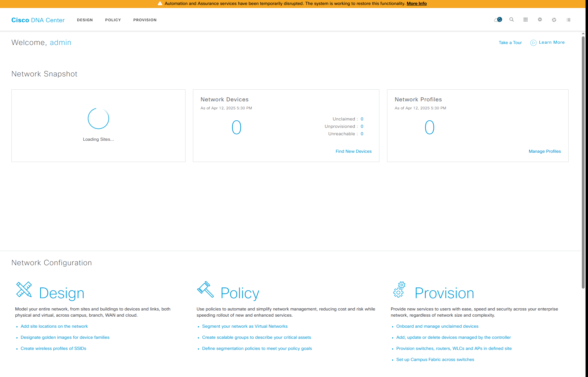Click the Unprovisioned count value
This screenshot has width=588, height=377.
click(362, 126)
